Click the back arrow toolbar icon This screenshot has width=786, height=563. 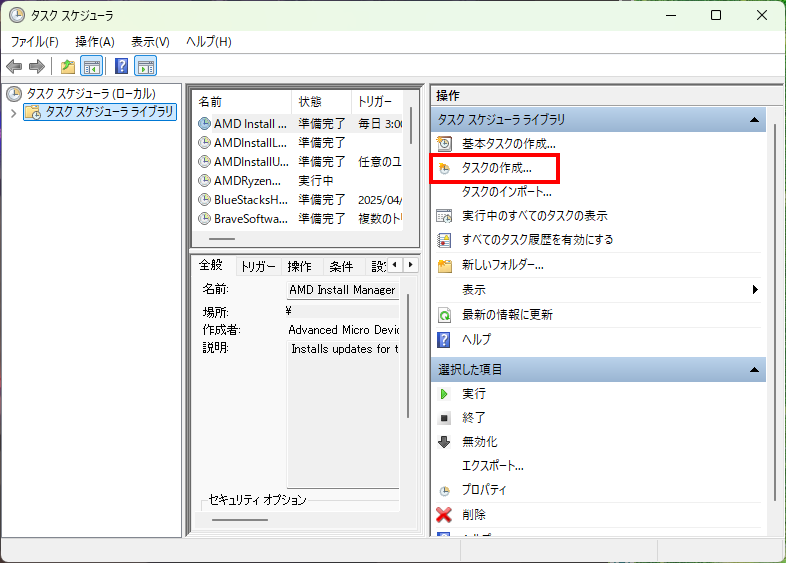point(14,67)
